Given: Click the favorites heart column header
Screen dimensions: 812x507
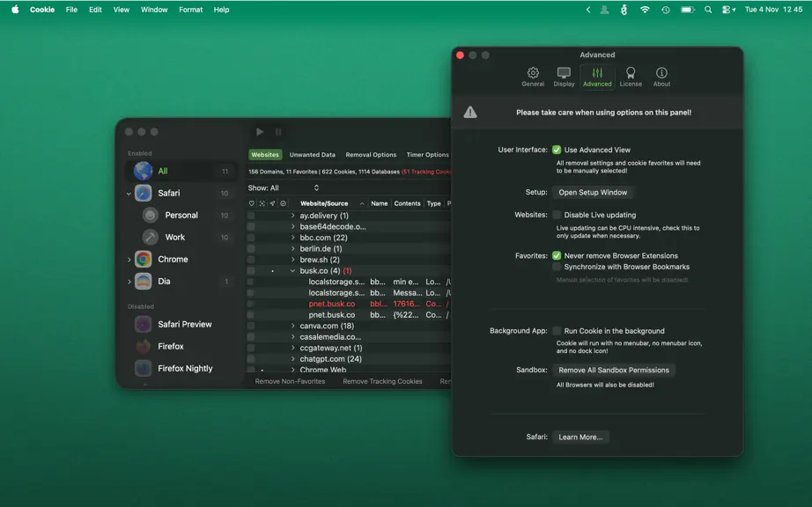Looking at the screenshot, I should pyautogui.click(x=252, y=203).
